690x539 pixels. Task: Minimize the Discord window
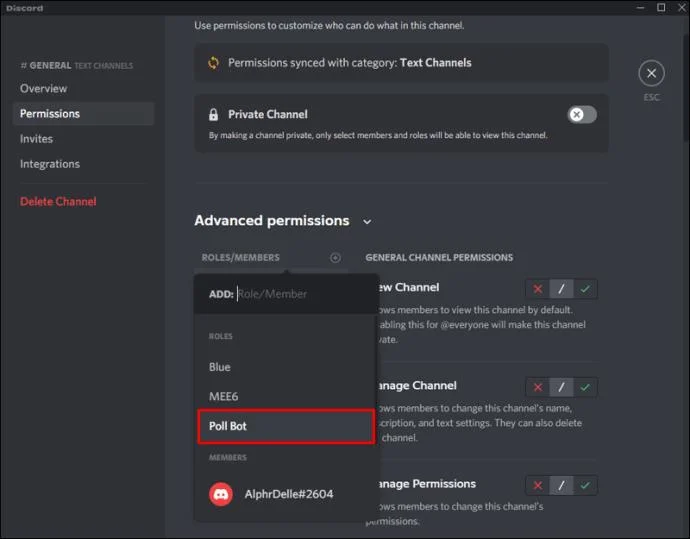click(x=641, y=7)
